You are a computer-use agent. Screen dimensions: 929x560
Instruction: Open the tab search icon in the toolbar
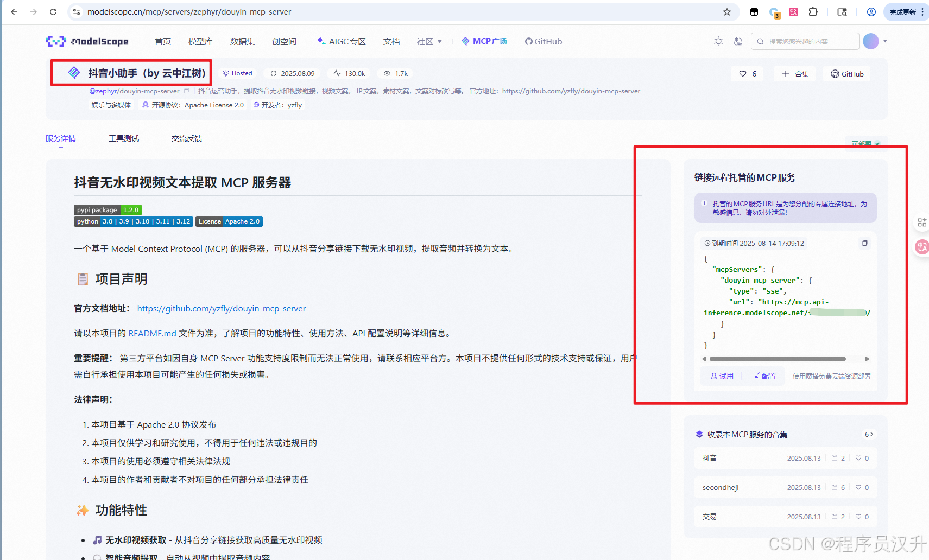[x=842, y=12]
